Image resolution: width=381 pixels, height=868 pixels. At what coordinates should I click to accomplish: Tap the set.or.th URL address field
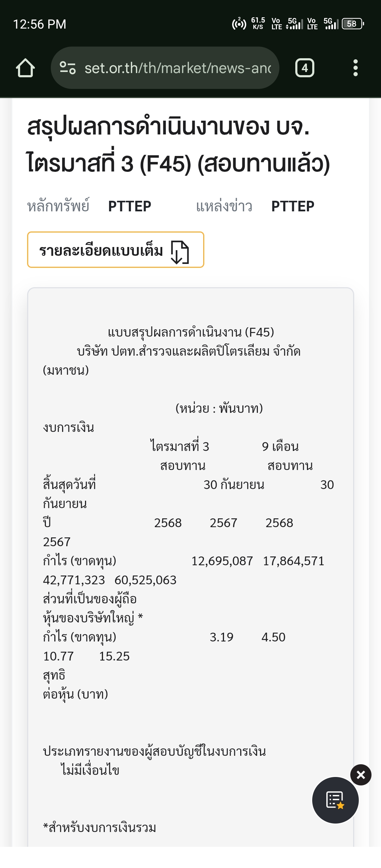[x=177, y=68]
